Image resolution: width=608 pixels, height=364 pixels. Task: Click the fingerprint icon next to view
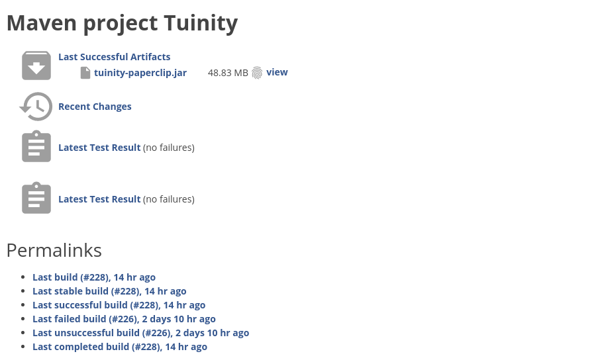click(x=257, y=73)
